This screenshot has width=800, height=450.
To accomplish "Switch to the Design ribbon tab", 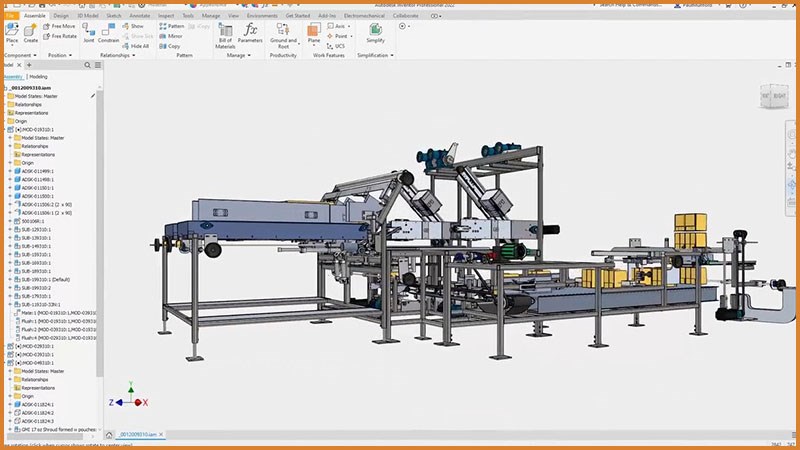I will click(61, 16).
